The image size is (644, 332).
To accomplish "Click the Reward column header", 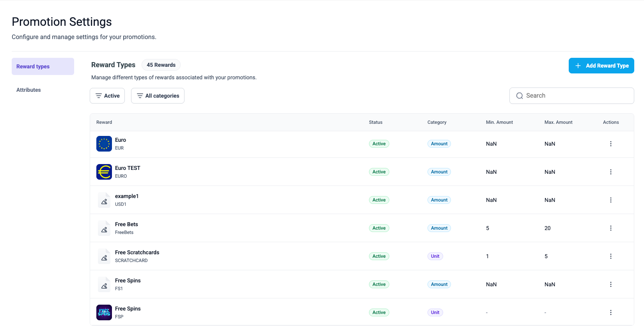I will click(x=104, y=122).
